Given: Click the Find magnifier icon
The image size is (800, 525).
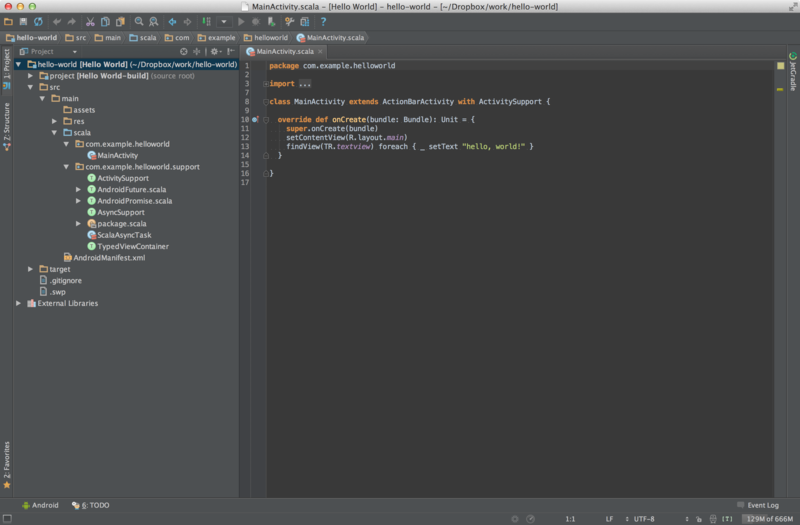Looking at the screenshot, I should pyautogui.click(x=139, y=21).
